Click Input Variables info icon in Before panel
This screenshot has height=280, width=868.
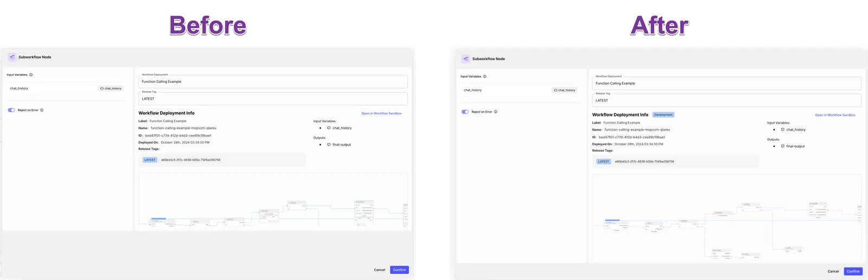[x=31, y=75]
